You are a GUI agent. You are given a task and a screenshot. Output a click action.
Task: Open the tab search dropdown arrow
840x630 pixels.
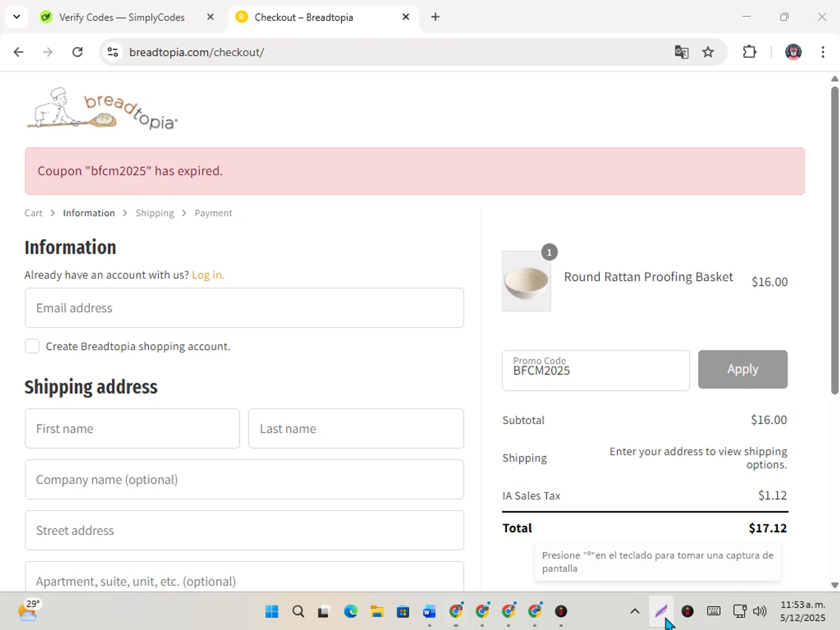pyautogui.click(x=17, y=17)
